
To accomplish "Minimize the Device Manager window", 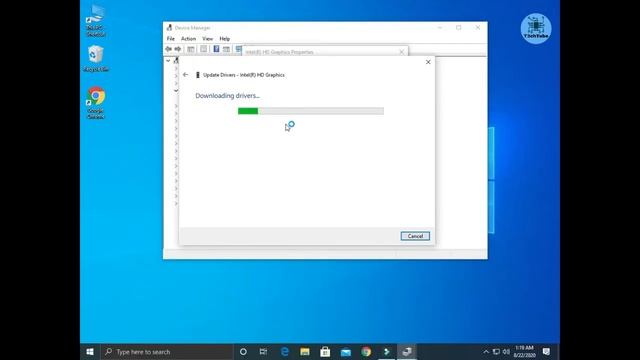I will pyautogui.click(x=440, y=28).
